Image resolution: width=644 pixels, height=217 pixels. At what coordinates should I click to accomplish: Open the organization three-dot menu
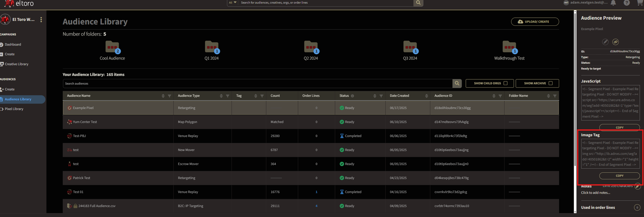tap(41, 20)
